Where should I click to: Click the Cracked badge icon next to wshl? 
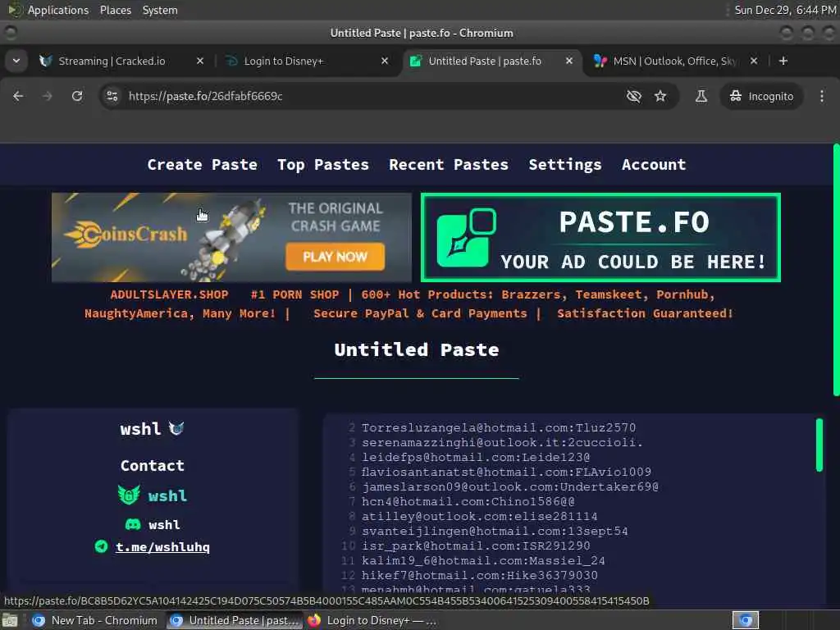click(x=176, y=428)
